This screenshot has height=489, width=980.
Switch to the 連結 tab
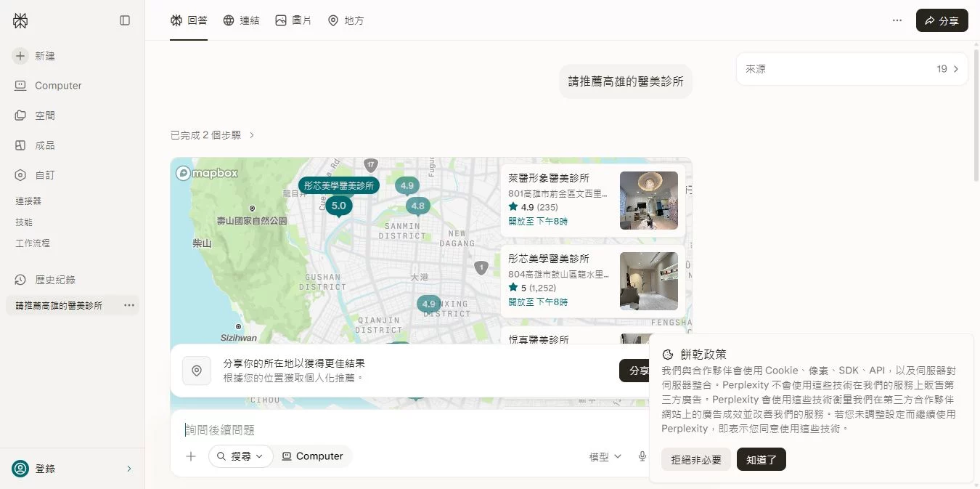pos(241,20)
